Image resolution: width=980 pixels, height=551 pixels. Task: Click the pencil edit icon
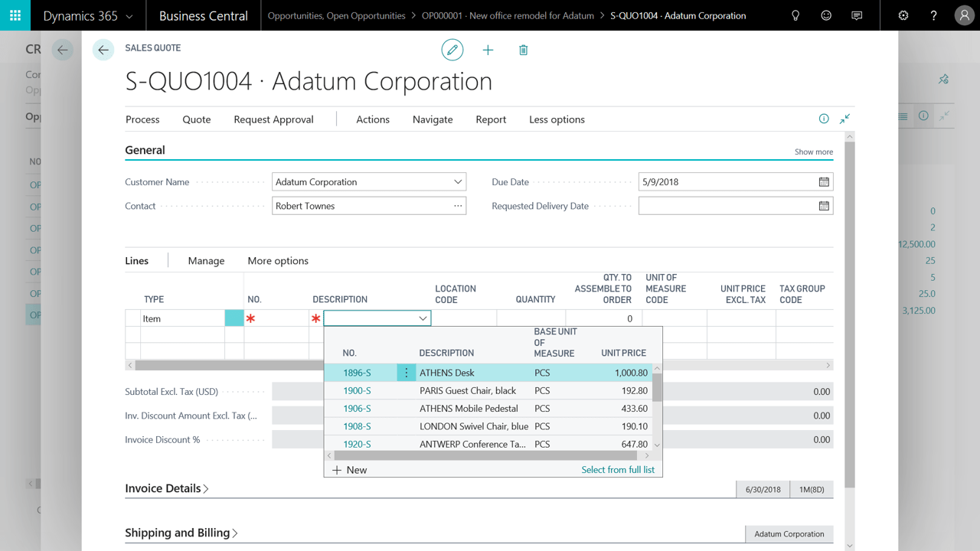(x=452, y=50)
